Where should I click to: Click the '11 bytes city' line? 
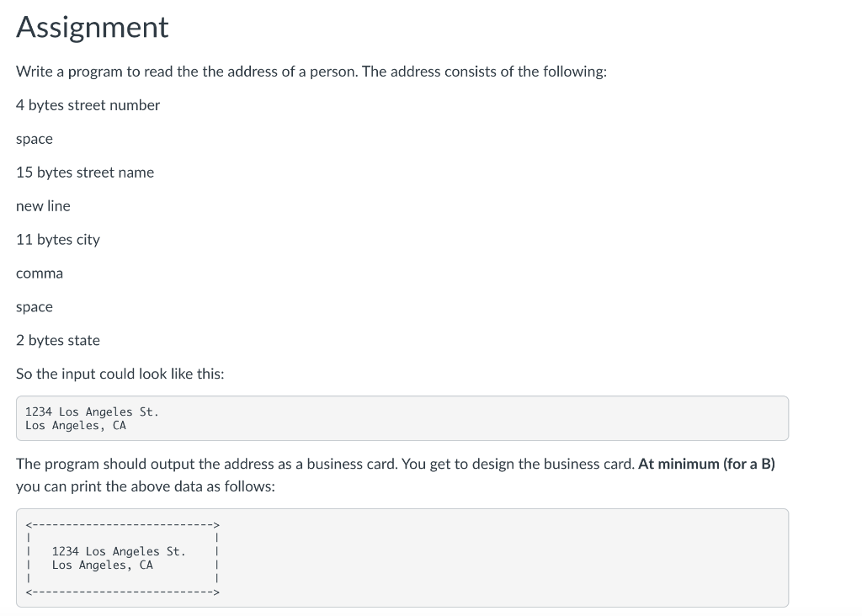tap(58, 240)
